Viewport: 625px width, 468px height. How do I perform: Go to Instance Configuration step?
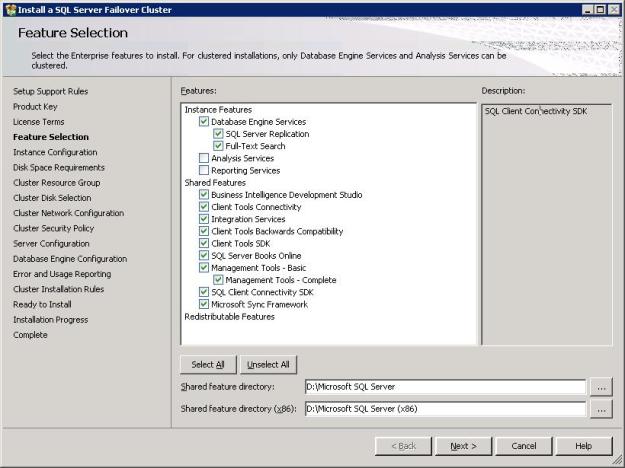coord(55,152)
